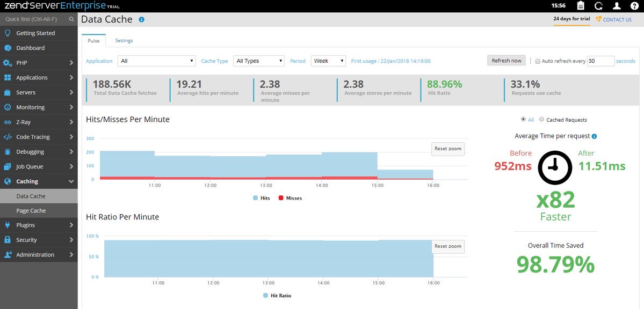Click the 24 days for trial link
The image size is (644, 309).
(x=571, y=19)
